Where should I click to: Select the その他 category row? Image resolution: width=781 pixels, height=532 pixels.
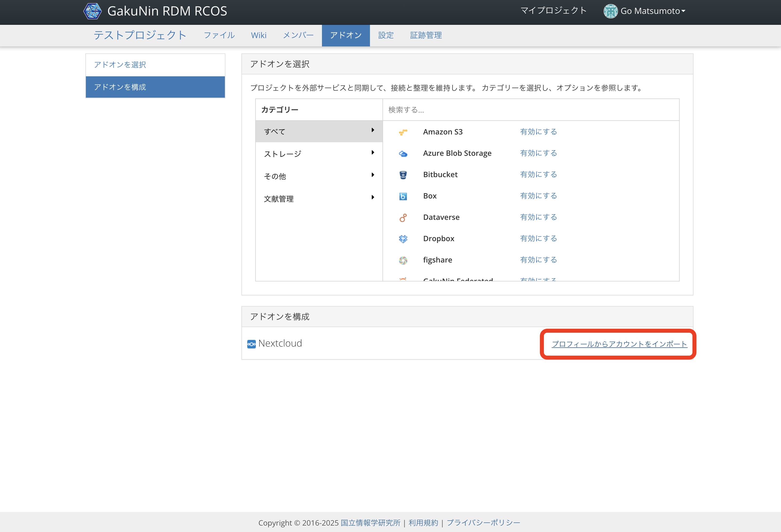point(319,176)
